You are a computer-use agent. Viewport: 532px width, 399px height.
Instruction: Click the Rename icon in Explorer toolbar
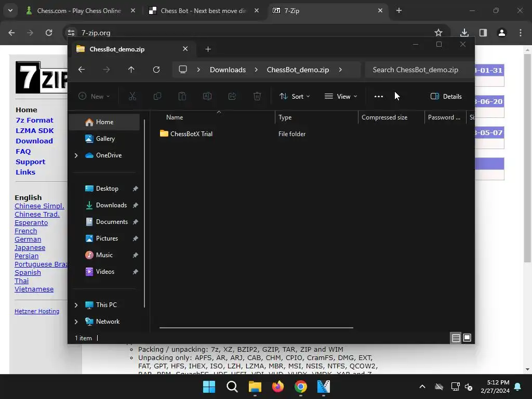coord(207,96)
